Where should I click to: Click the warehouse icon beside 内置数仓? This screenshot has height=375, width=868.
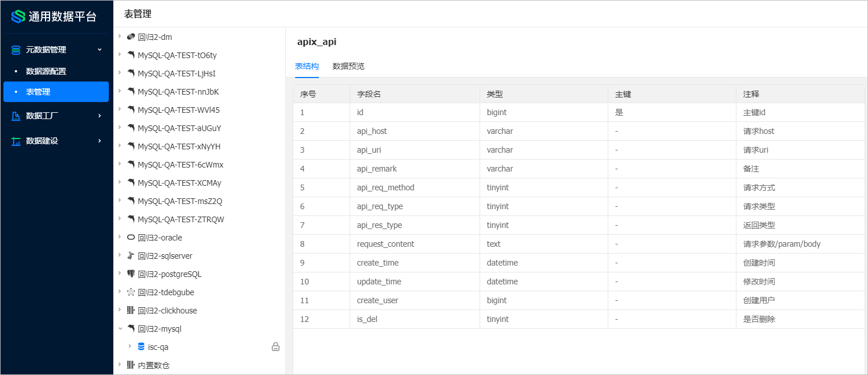pos(130,365)
